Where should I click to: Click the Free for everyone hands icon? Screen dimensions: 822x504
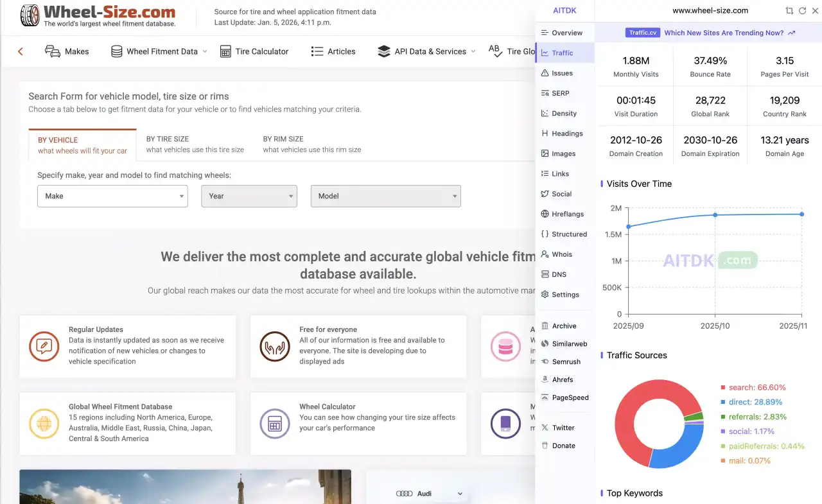(275, 347)
